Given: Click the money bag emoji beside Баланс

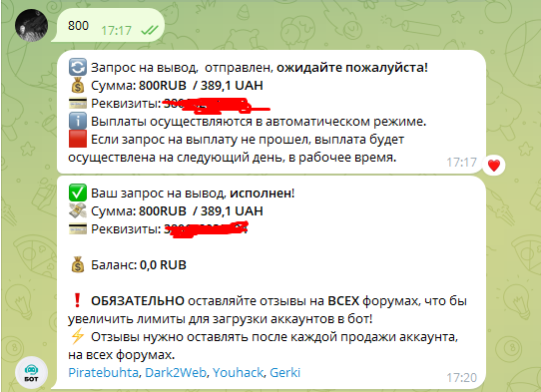Looking at the screenshot, I should click(78, 264).
